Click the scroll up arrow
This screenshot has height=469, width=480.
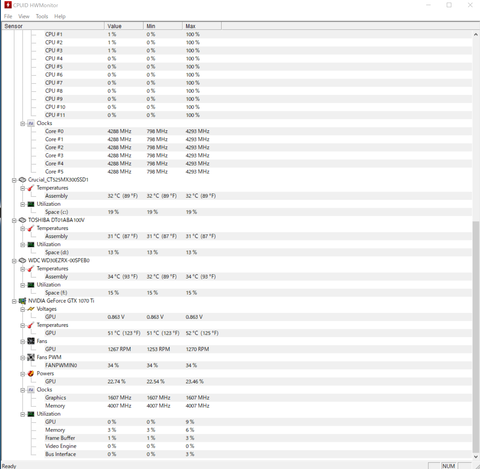pos(476,34)
